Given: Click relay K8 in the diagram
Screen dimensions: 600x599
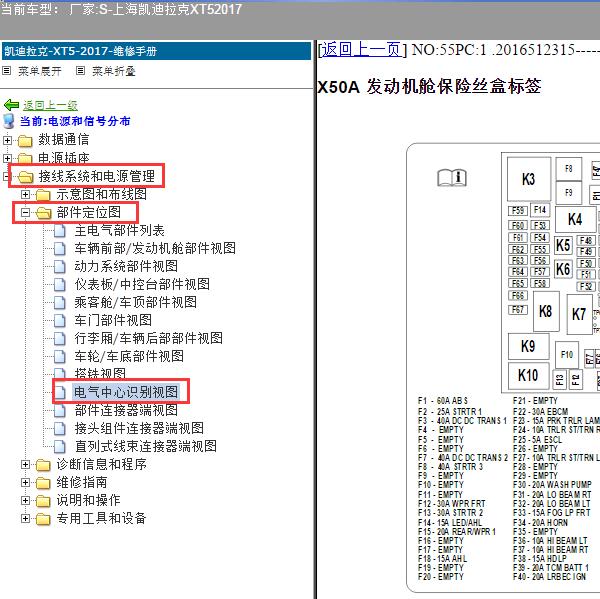Looking at the screenshot, I should tap(546, 312).
